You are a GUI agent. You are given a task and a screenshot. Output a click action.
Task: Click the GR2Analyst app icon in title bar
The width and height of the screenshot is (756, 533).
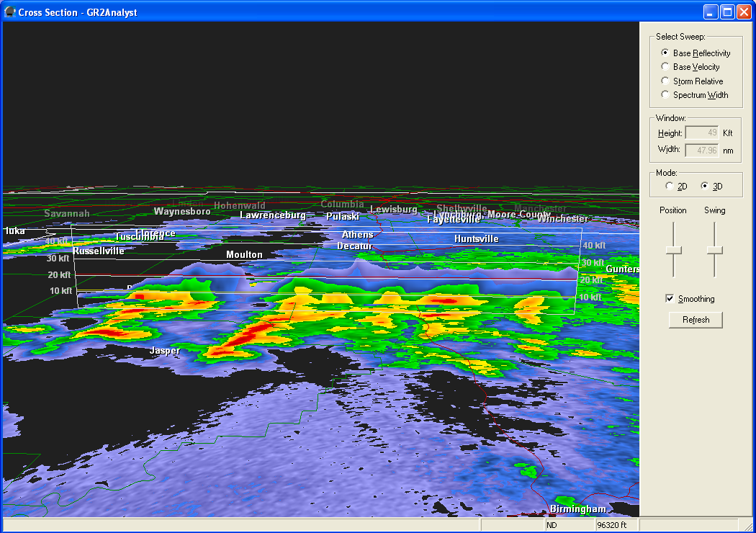[9, 12]
